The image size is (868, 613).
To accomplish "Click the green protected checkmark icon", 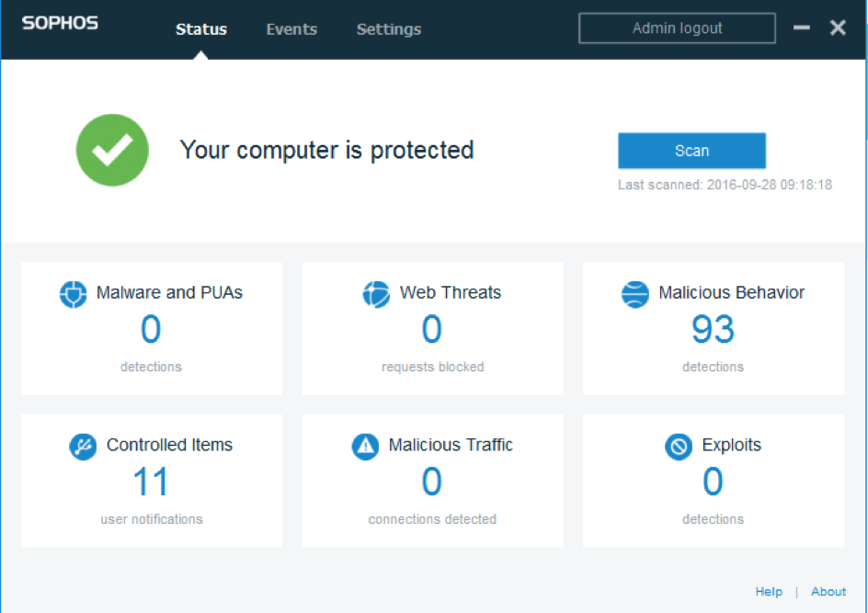I will [x=111, y=150].
